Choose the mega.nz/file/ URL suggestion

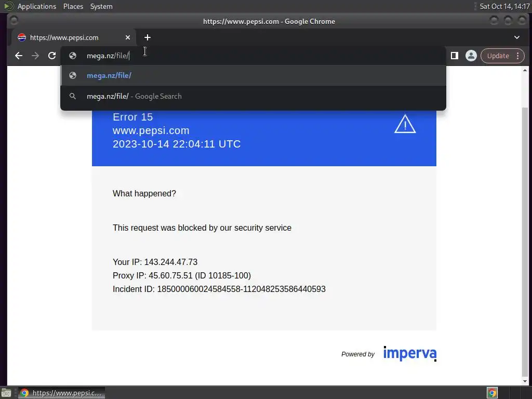tap(253, 75)
